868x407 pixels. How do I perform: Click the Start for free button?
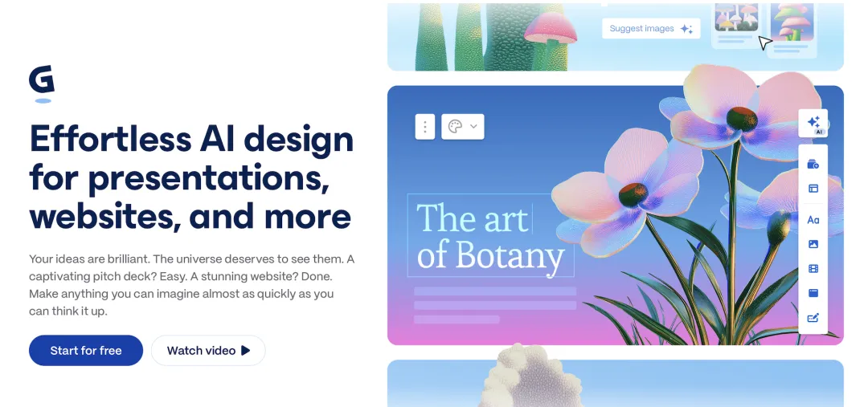pyautogui.click(x=86, y=351)
